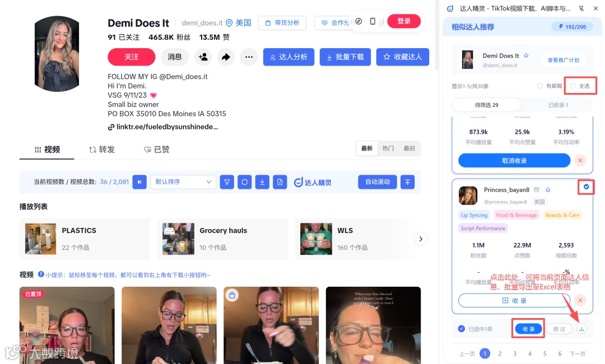Click the mail icon beside Princess_bayan8
The height and width of the screenshot is (364, 605).
tap(536, 190)
